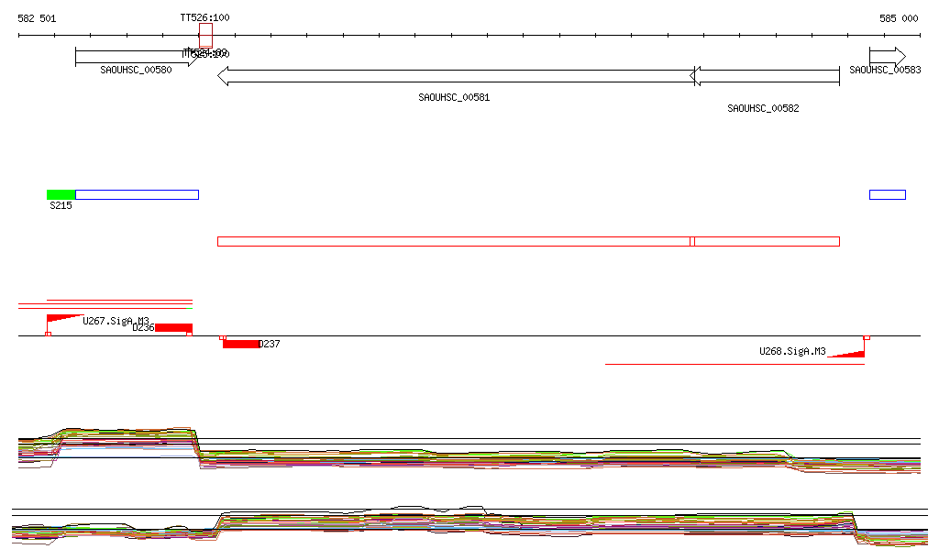
Task: Click the U267.SigA.M3 promoter flag
Action: 65,318
